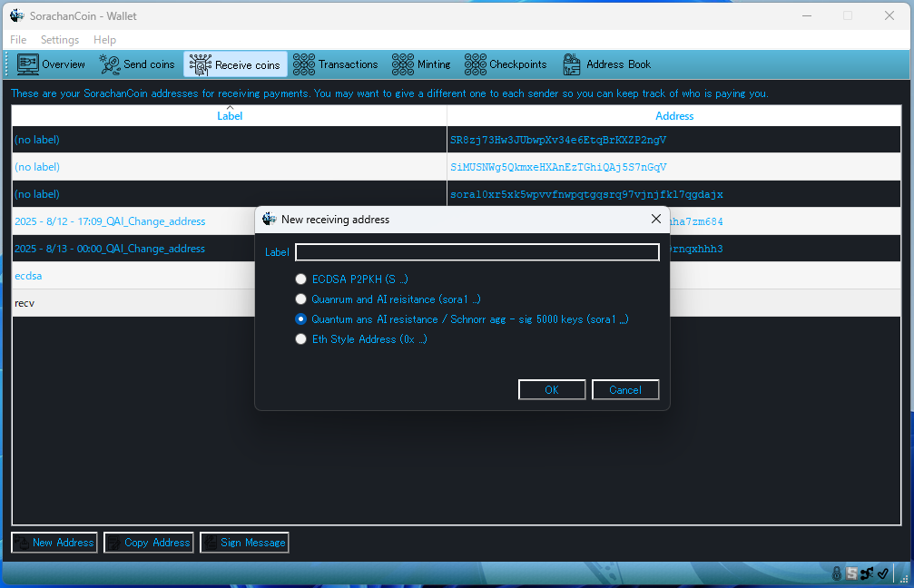The width and height of the screenshot is (914, 588).
Task: Open Checkpoints from the toolbar icon
Action: [x=476, y=64]
